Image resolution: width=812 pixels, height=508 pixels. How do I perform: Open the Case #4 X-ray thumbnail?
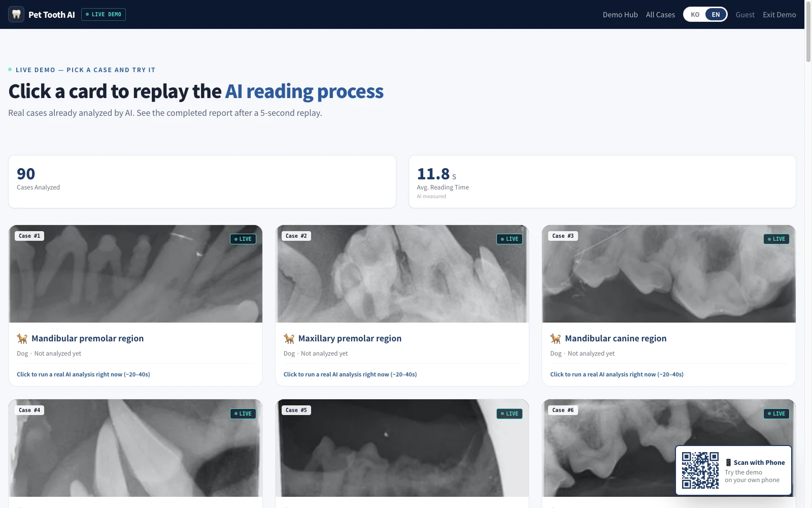[x=136, y=448]
